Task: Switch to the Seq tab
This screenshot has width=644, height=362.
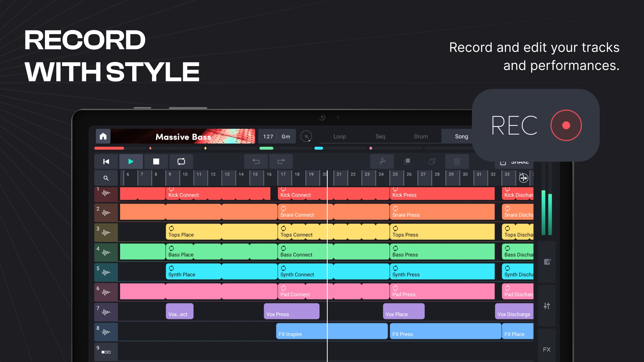Action: click(x=380, y=136)
